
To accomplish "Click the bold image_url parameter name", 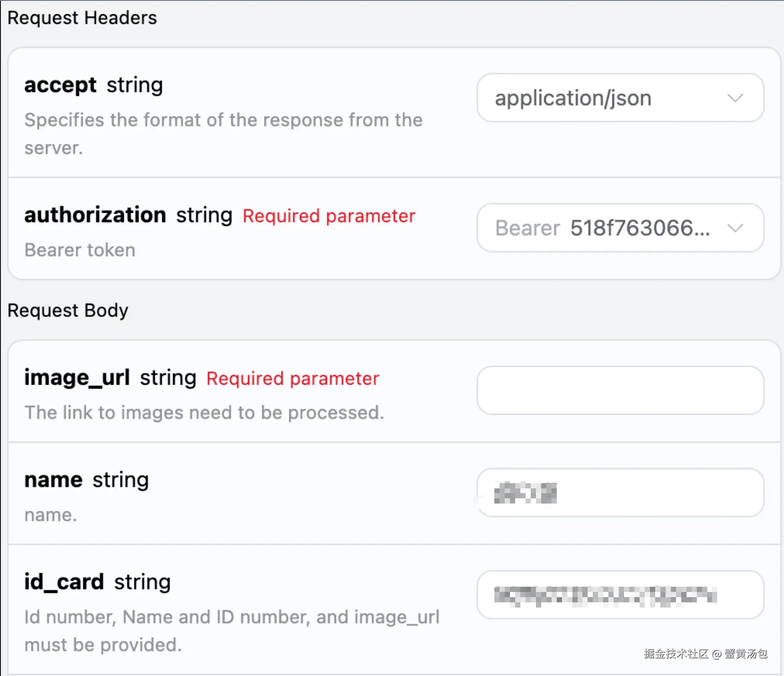I will pos(77,377).
